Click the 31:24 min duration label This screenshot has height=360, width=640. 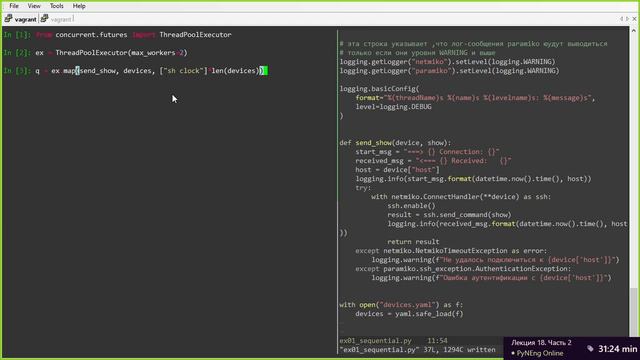coord(618,349)
